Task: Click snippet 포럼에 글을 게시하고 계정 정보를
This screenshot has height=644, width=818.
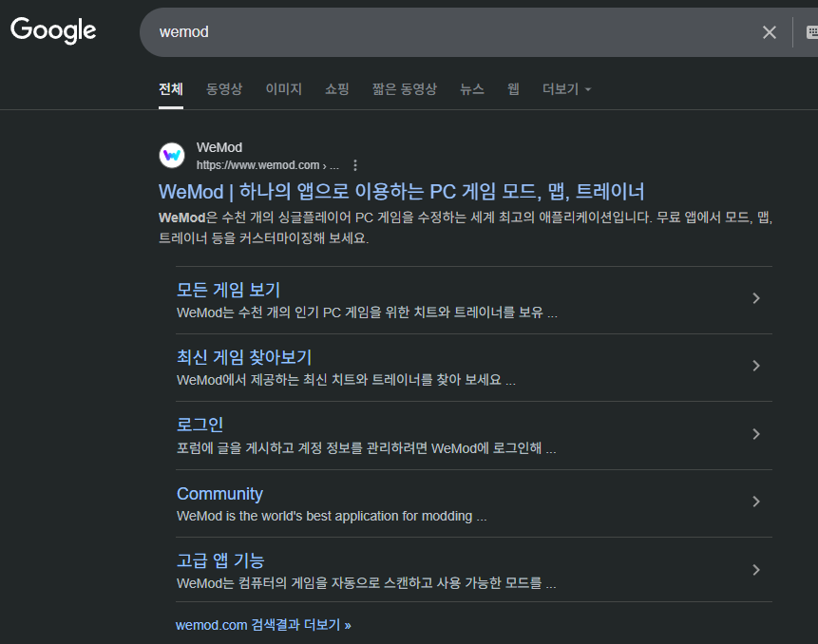Action: [x=366, y=448]
